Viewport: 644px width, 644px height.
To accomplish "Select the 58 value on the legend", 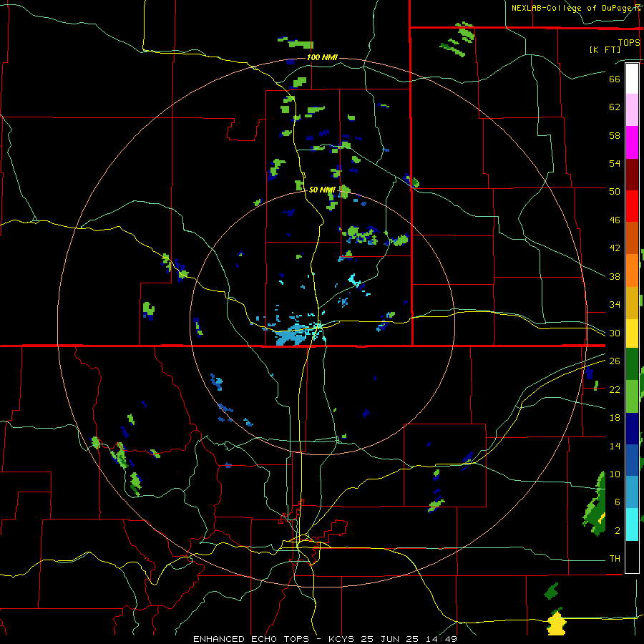I will 615,135.
